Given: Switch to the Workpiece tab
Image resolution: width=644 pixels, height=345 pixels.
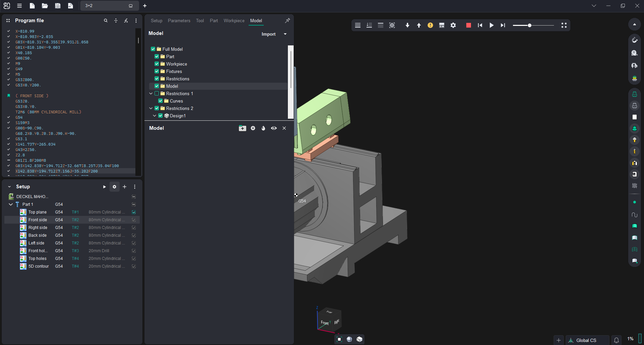Looking at the screenshot, I should 234,21.
